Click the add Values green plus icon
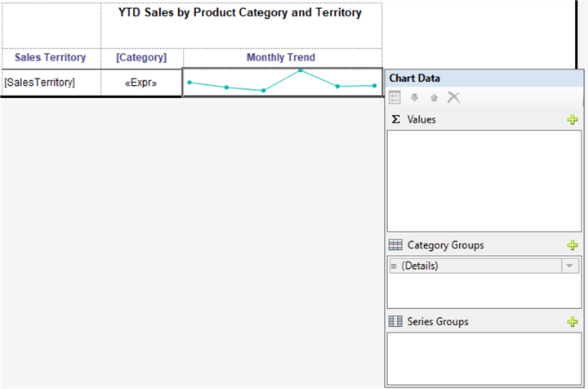Image resolution: width=588 pixels, height=389 pixels. [x=572, y=120]
